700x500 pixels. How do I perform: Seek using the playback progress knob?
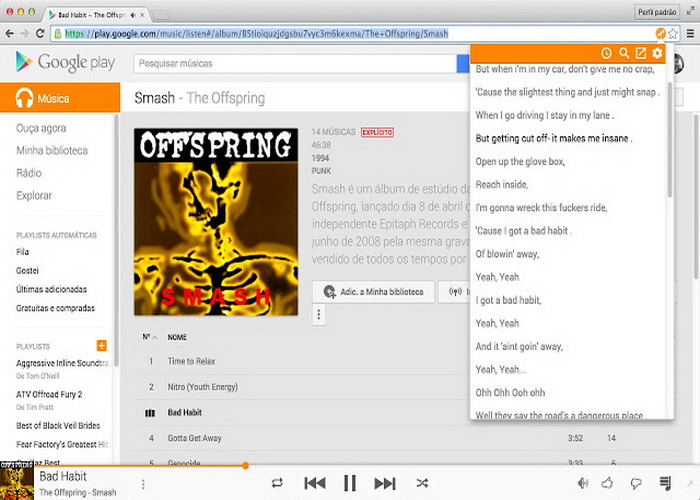(245, 466)
